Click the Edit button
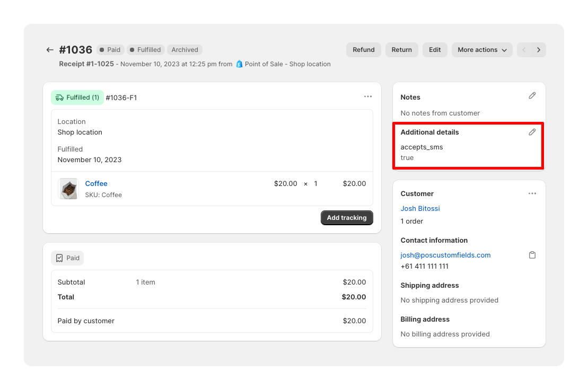 tap(434, 49)
